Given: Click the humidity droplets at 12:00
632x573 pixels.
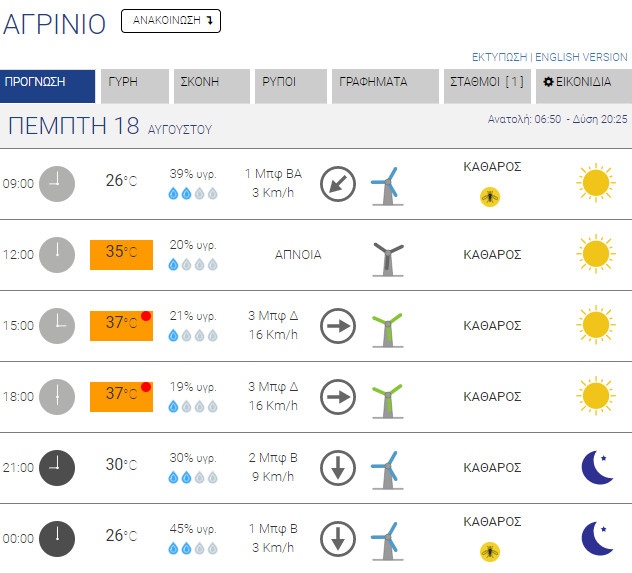Looking at the screenshot, I should [193, 265].
